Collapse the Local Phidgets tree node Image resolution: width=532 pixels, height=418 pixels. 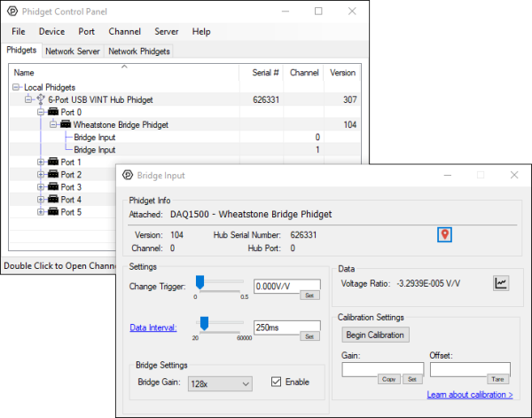16,87
